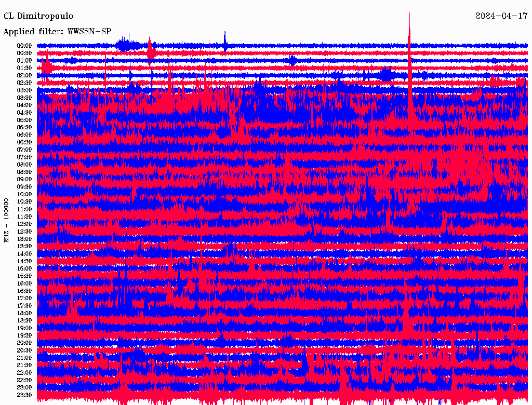532x405 pixels.
Task: Select the 22:30 time label
Action: 24,380
